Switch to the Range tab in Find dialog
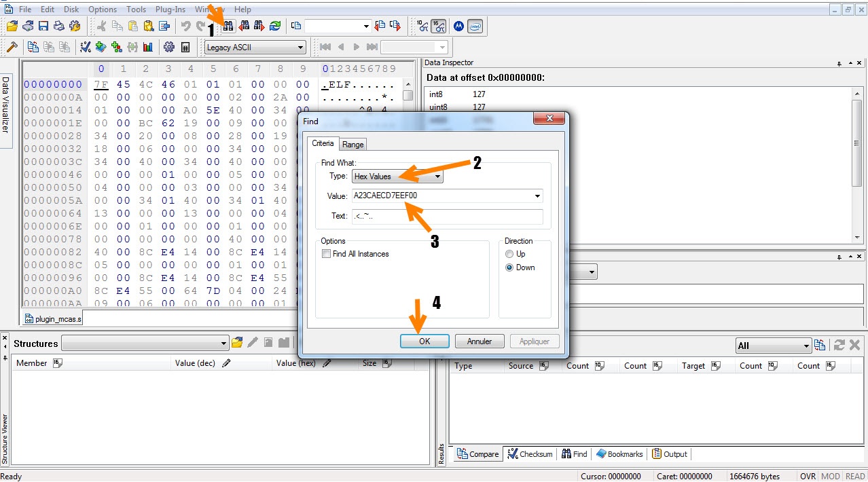The image size is (868, 482). pyautogui.click(x=352, y=144)
